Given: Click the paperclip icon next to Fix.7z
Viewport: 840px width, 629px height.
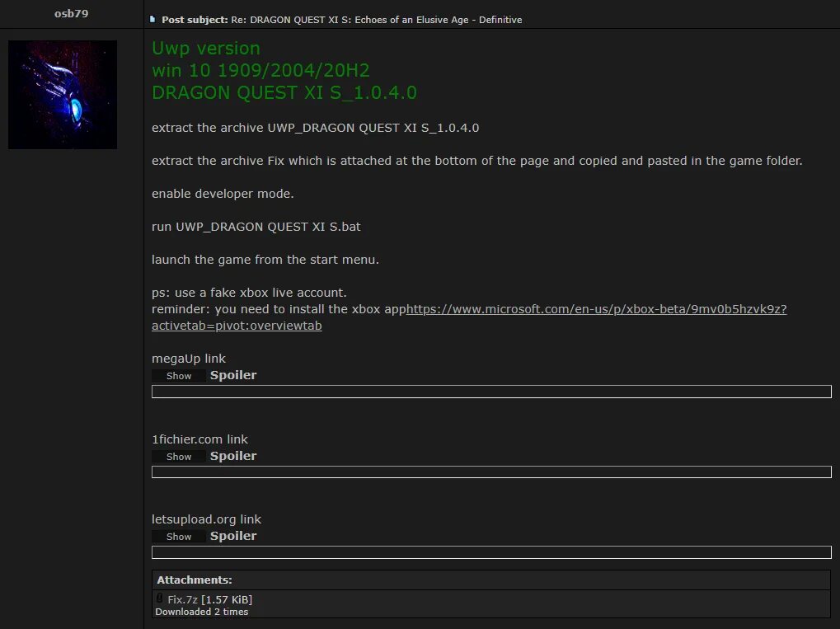Looking at the screenshot, I should point(160,598).
